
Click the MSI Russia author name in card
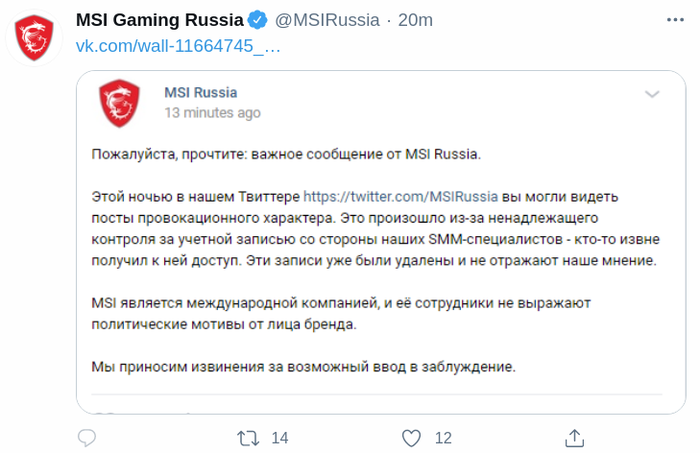pyautogui.click(x=200, y=92)
